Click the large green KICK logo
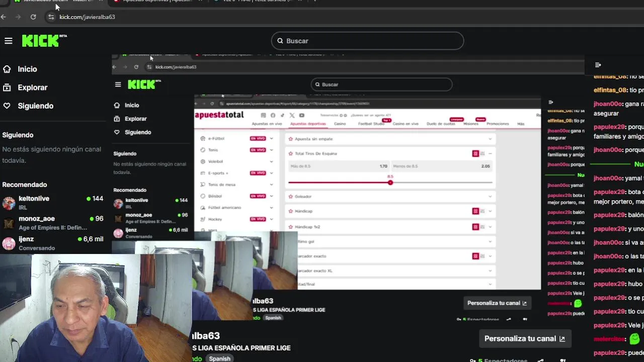 click(41, 41)
